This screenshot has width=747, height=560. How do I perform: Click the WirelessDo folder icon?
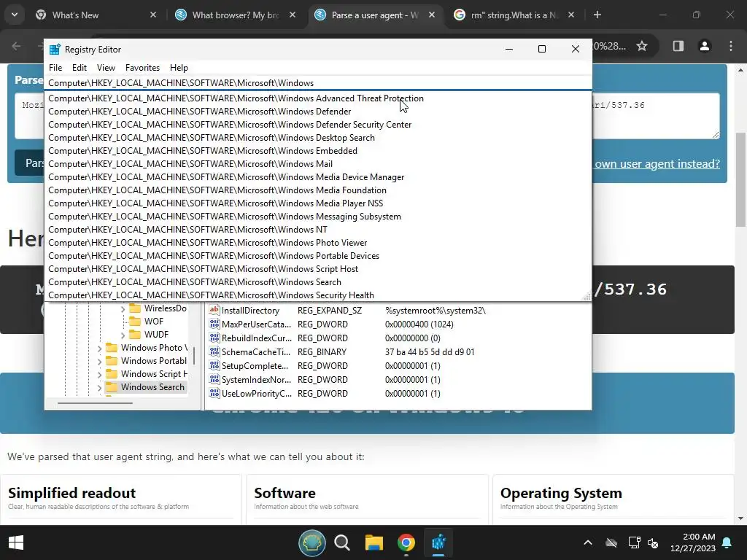click(135, 308)
